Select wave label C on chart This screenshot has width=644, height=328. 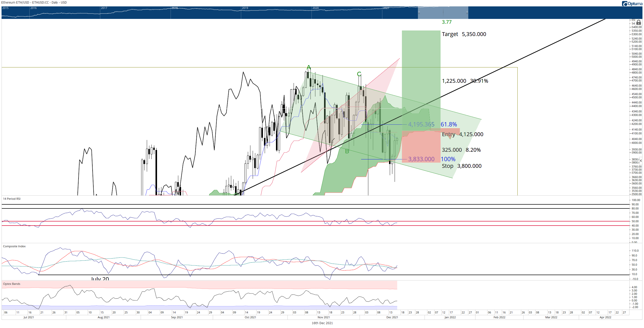359,74
